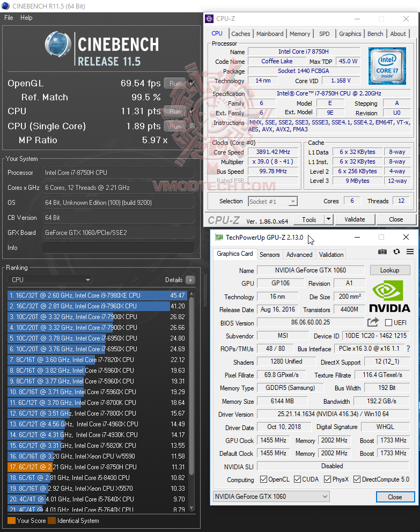Run the OpenGL benchmark
The width and height of the screenshot is (420, 532).
pyautogui.click(x=175, y=83)
